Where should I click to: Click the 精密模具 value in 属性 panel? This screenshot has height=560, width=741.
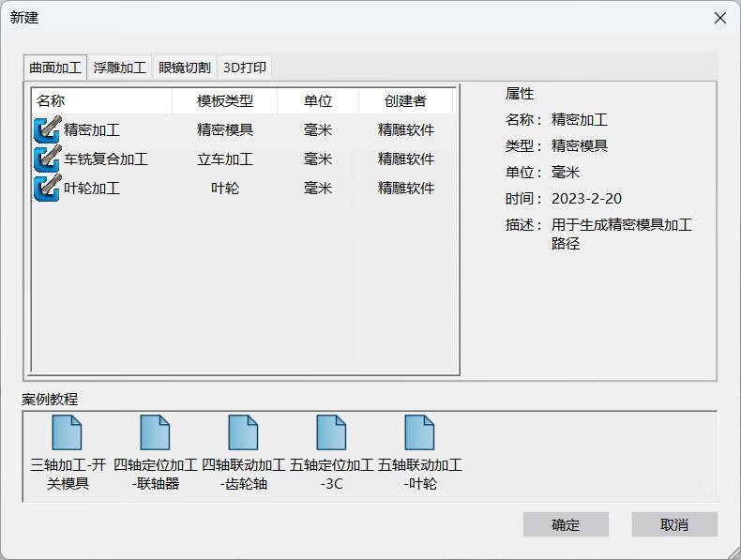coord(580,145)
